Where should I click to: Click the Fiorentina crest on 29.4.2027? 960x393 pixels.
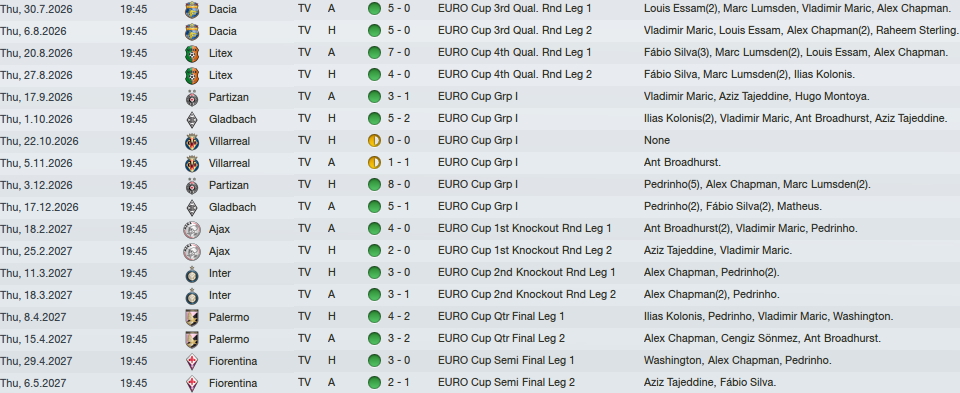192,361
